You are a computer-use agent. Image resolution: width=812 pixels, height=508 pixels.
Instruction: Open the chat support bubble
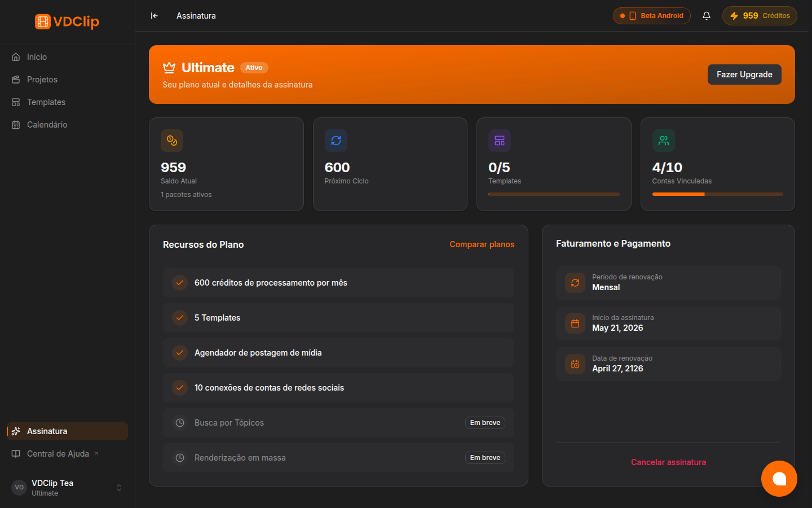(x=779, y=479)
